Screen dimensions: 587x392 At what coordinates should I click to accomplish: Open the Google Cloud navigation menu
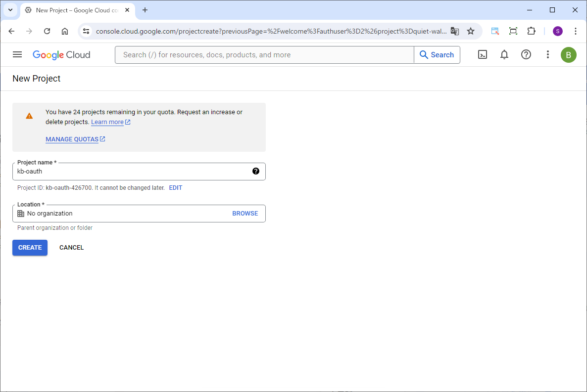point(17,55)
